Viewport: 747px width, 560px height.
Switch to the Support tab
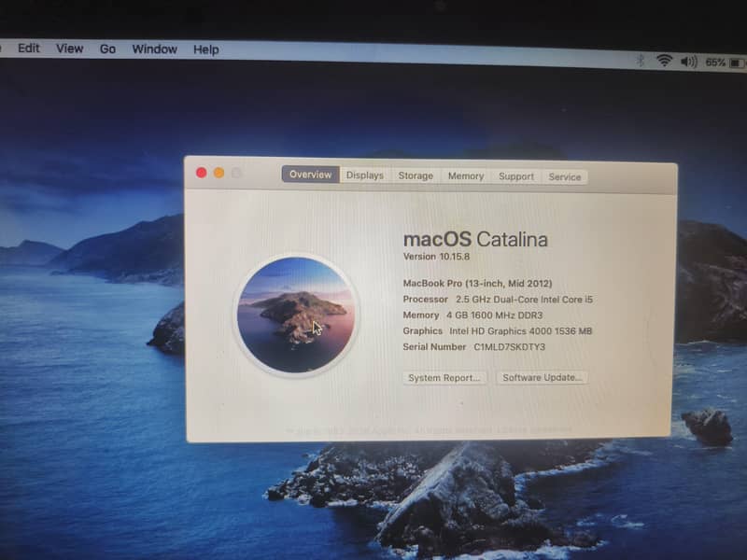(x=516, y=176)
